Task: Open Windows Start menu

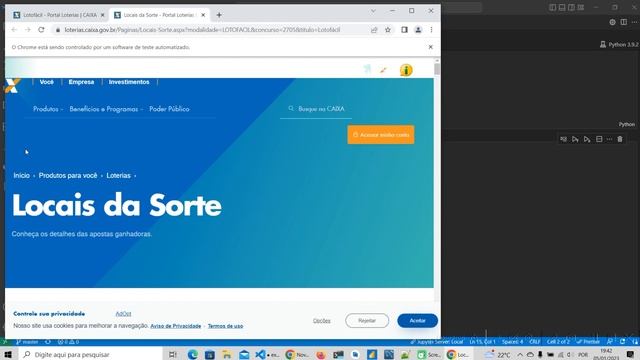Action: tap(8, 354)
